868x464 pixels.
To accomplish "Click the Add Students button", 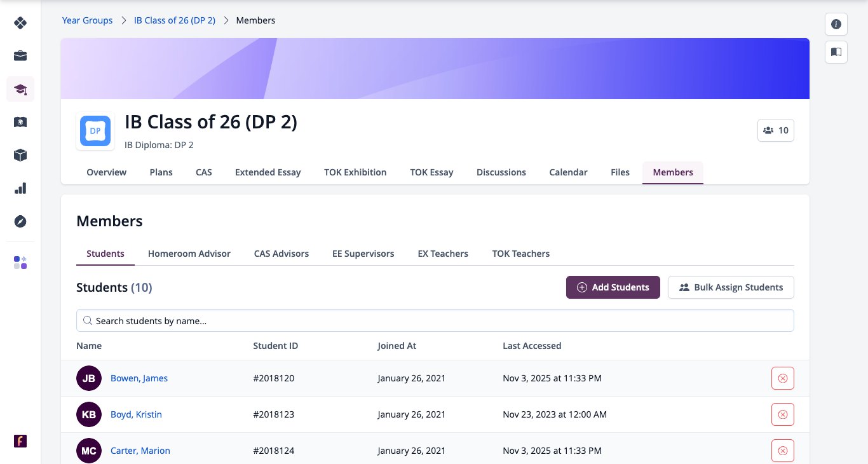I will click(613, 287).
